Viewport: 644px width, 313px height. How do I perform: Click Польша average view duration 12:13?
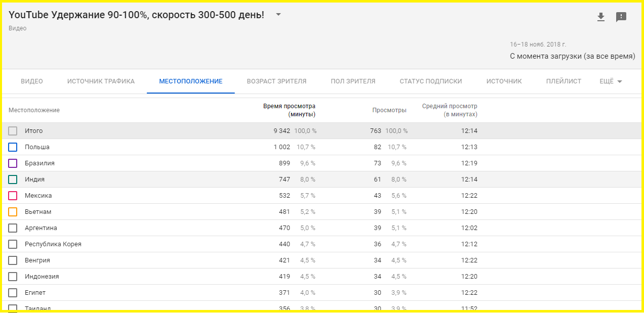pyautogui.click(x=469, y=147)
